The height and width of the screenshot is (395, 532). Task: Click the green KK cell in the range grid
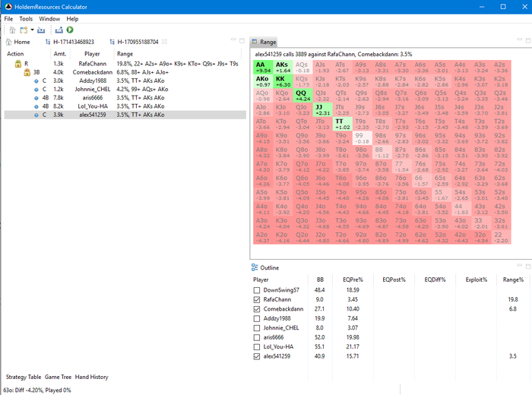(x=283, y=81)
